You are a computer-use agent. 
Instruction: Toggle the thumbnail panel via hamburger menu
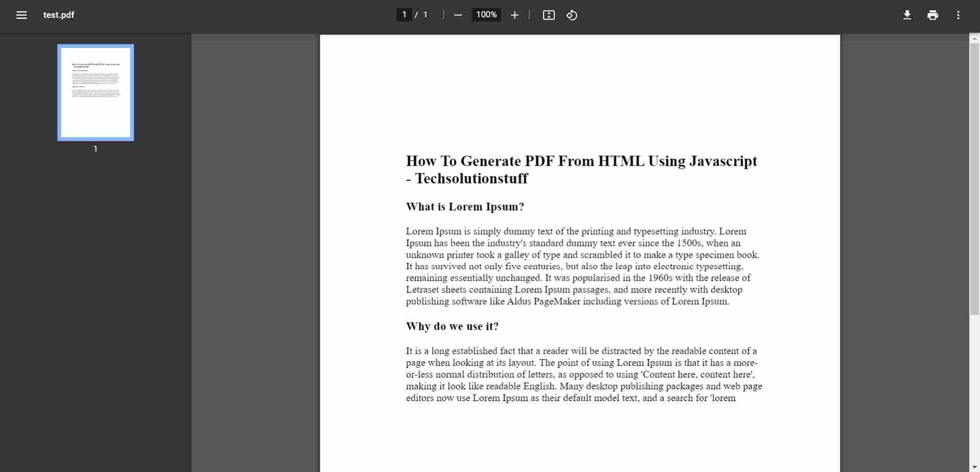[22, 15]
